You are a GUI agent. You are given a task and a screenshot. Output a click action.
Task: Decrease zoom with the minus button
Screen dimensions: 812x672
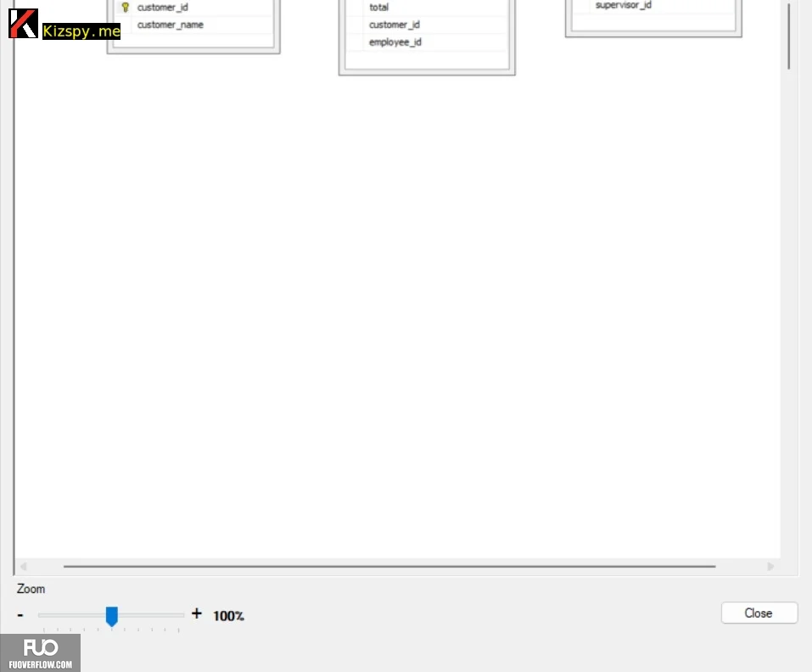click(20, 615)
